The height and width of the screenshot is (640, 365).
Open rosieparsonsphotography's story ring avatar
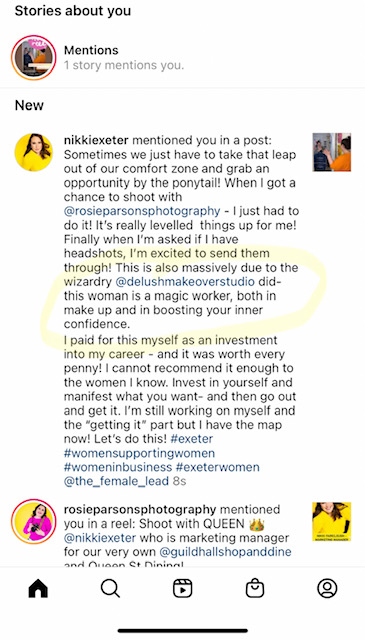click(x=33, y=521)
